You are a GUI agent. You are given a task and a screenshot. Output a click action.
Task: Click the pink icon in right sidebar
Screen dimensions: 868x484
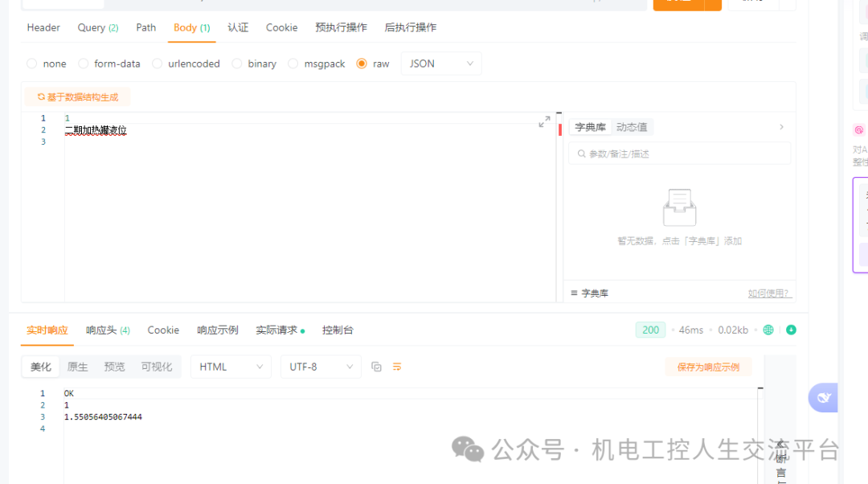pyautogui.click(x=859, y=130)
